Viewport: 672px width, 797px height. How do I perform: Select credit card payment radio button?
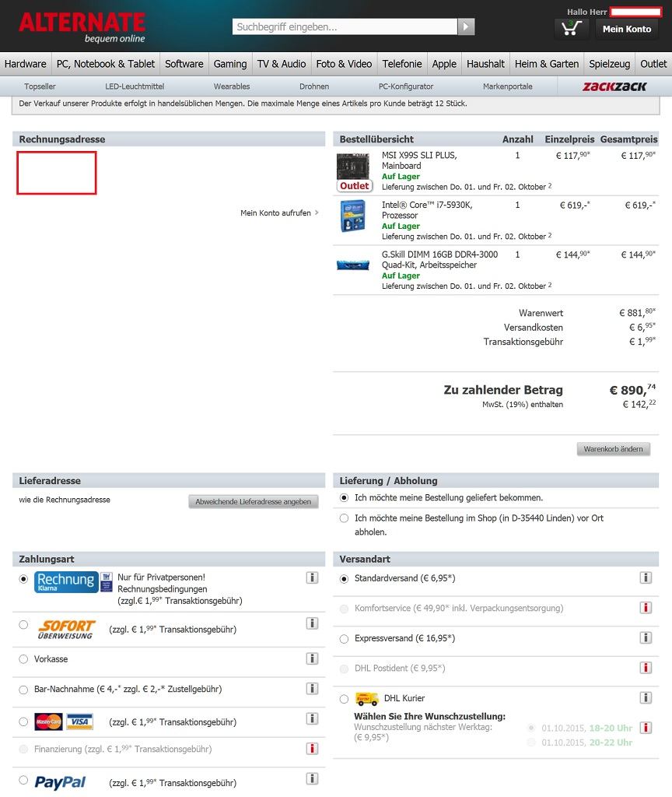pos(23,722)
